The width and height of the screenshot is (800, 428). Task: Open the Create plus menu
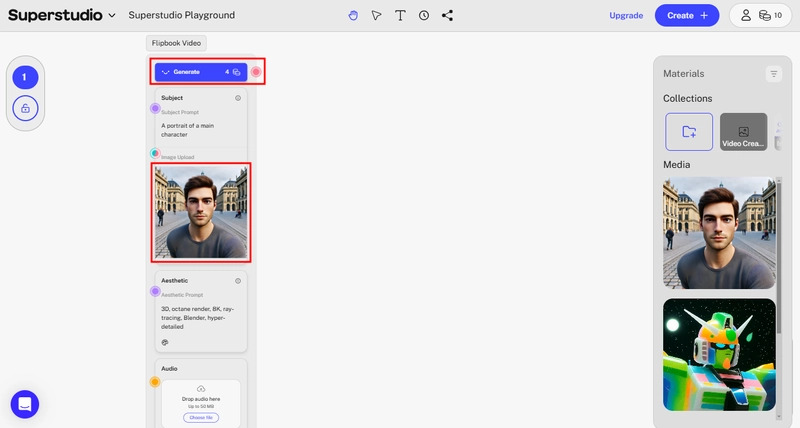point(687,15)
